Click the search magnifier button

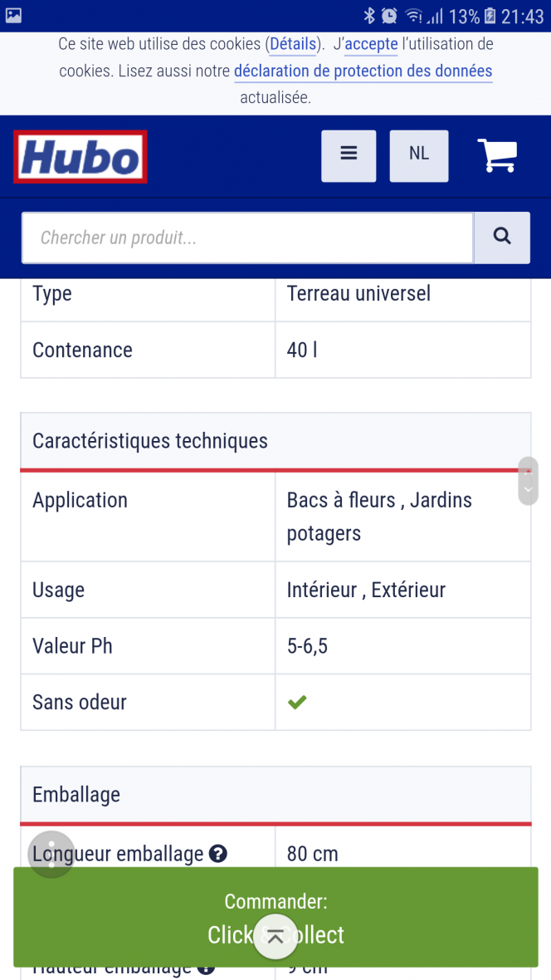[502, 238]
